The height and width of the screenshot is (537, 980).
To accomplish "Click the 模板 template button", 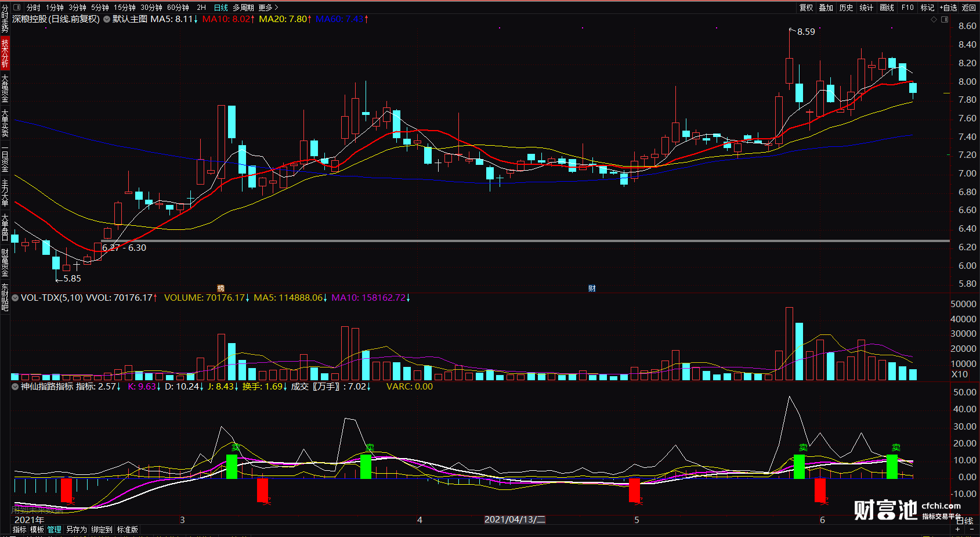I will pyautogui.click(x=37, y=529).
